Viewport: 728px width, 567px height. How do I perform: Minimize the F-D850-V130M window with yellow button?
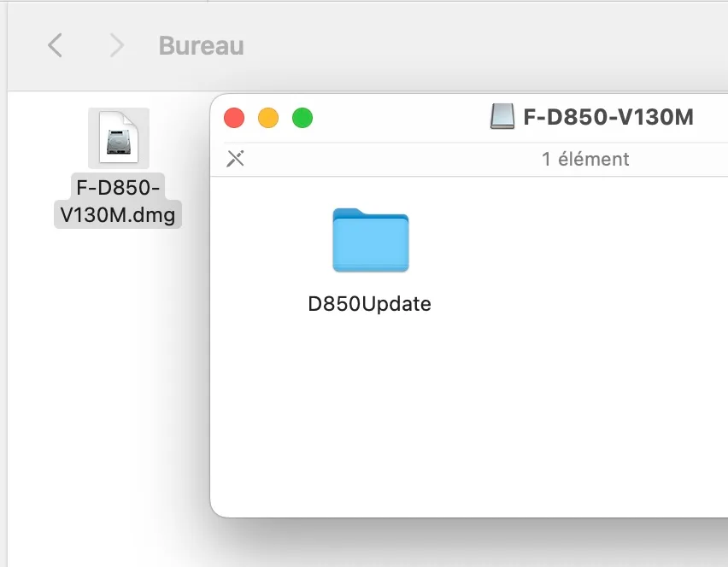(x=268, y=118)
